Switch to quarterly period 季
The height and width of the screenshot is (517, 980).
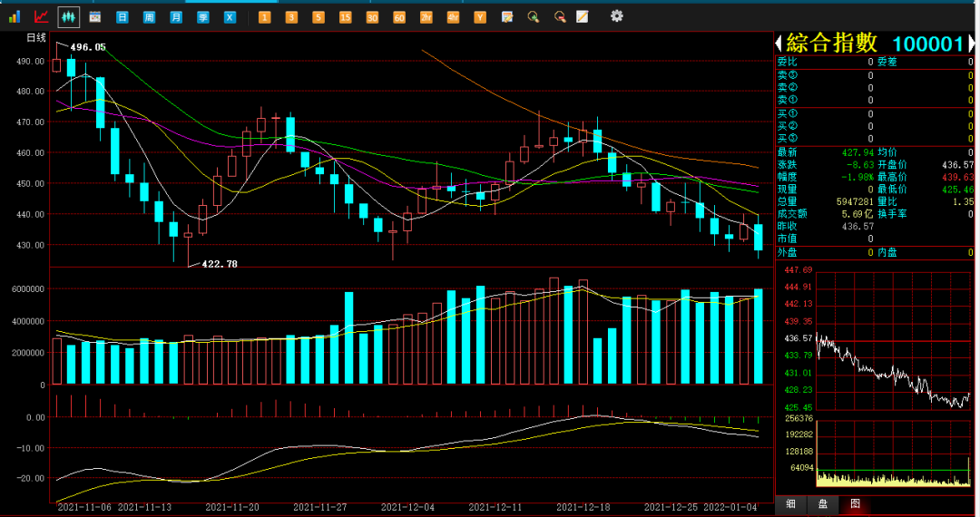click(202, 17)
